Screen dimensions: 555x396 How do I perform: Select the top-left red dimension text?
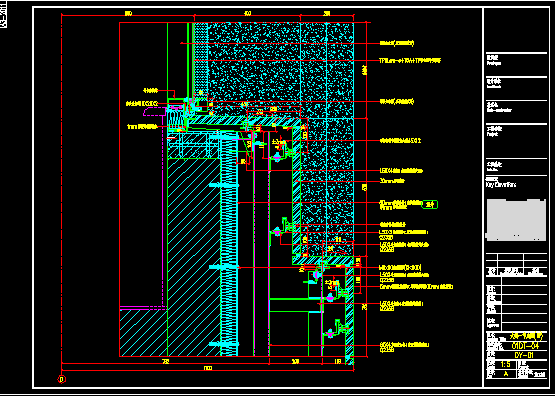128,13
